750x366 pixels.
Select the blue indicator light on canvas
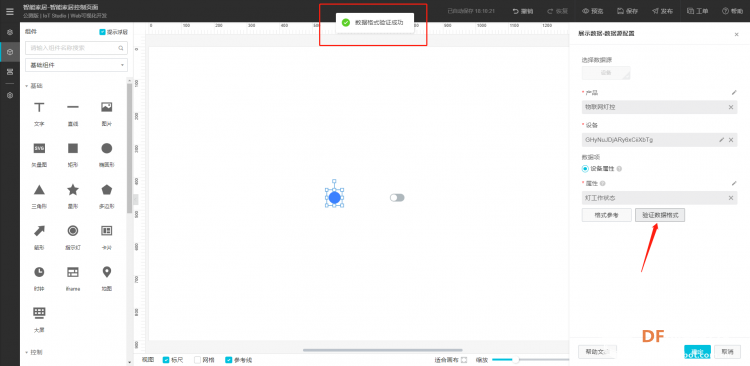334,198
